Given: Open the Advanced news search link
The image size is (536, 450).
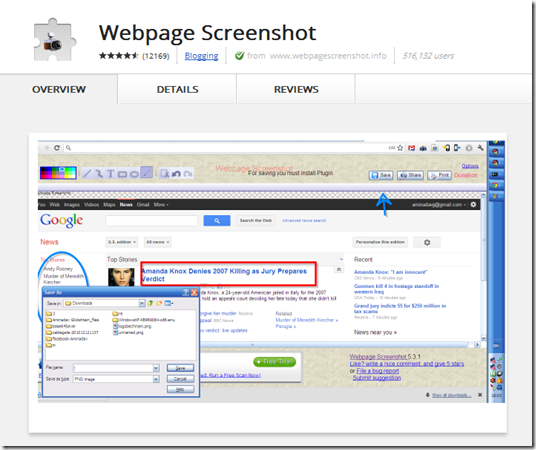Looking at the screenshot, I should tap(304, 221).
